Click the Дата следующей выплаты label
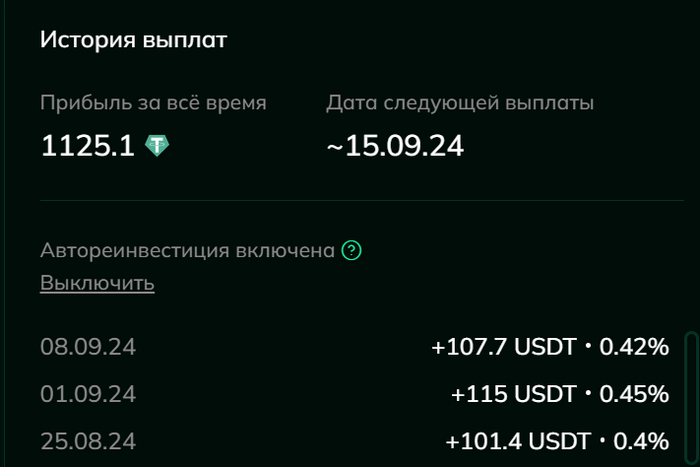 coord(460,102)
